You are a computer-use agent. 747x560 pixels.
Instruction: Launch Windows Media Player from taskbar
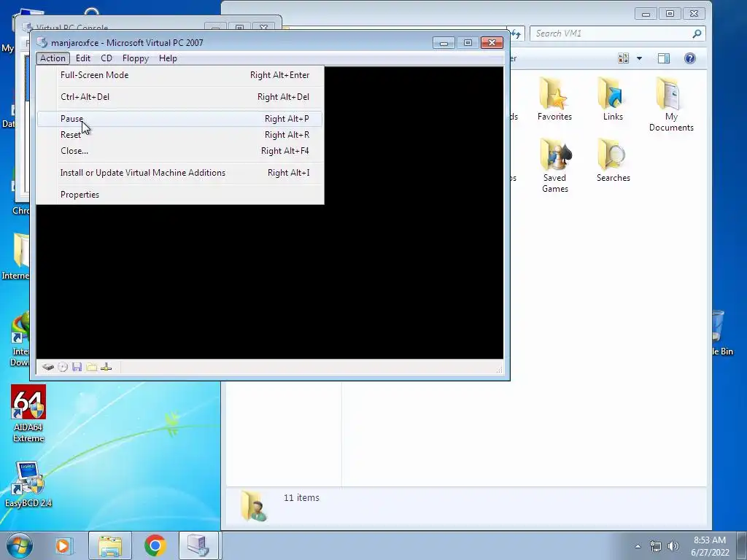pyautogui.click(x=63, y=545)
